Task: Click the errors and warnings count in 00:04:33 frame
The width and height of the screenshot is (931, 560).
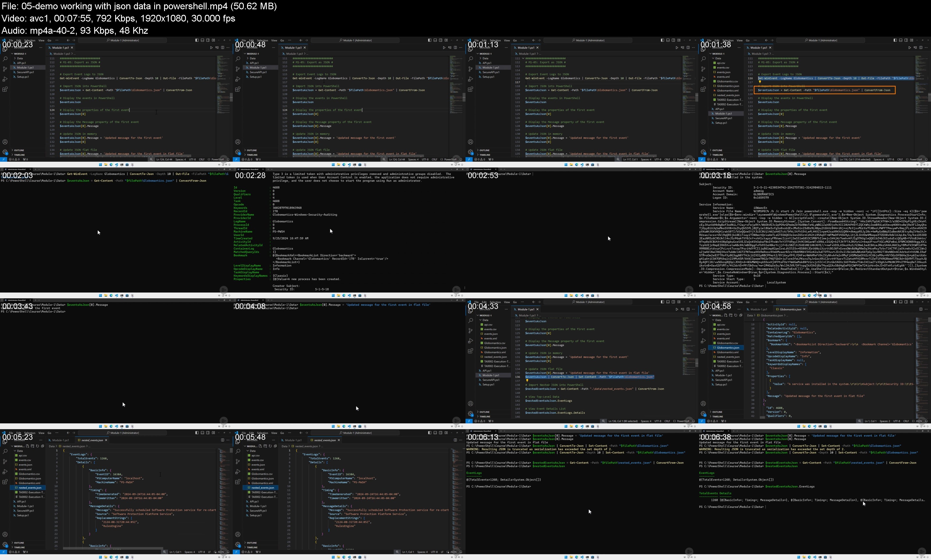Action: click(479, 421)
